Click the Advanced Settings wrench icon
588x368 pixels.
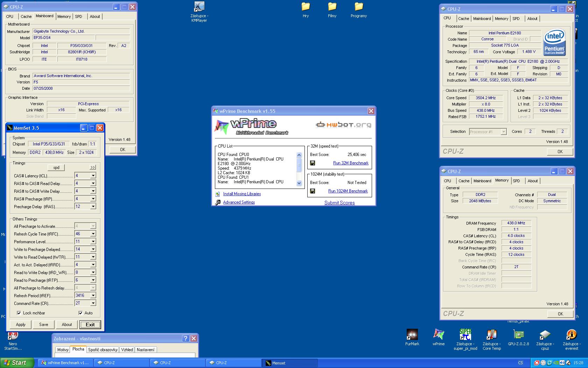click(x=218, y=202)
